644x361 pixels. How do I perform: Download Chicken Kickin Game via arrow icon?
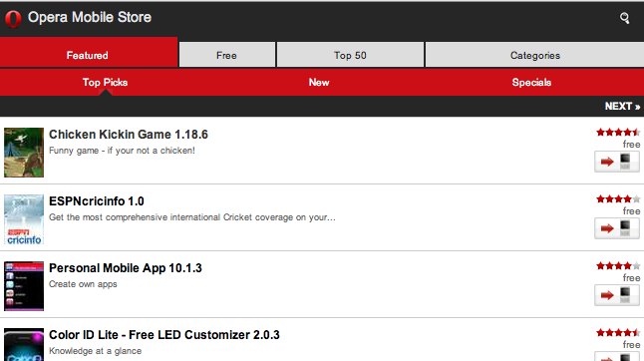click(617, 162)
